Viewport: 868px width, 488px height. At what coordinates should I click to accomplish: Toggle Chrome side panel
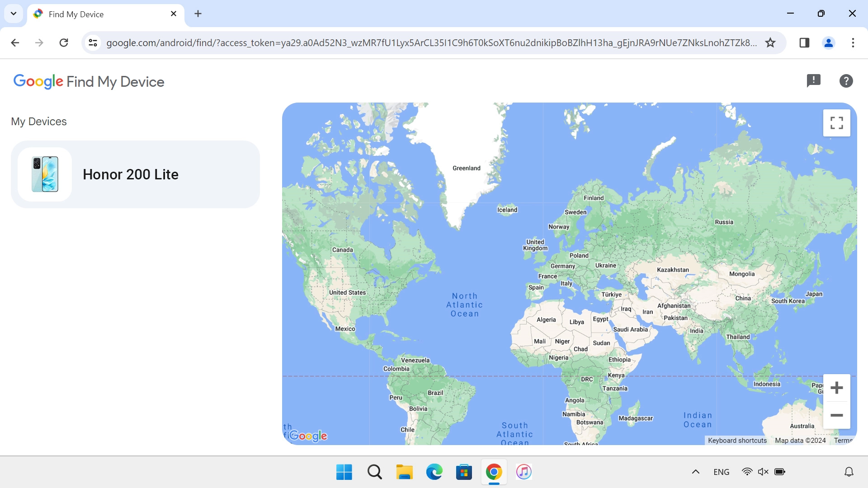click(804, 42)
